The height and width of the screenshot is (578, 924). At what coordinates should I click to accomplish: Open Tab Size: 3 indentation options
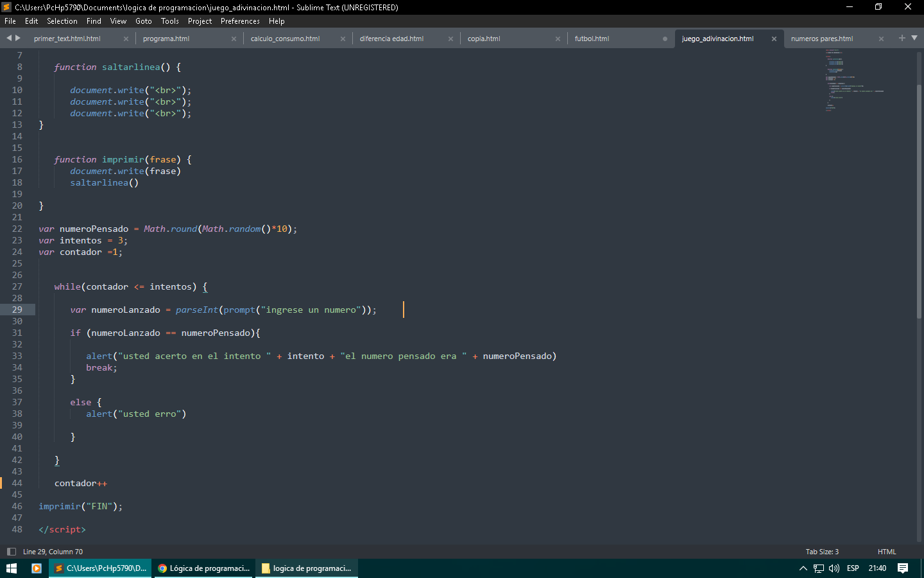point(822,552)
